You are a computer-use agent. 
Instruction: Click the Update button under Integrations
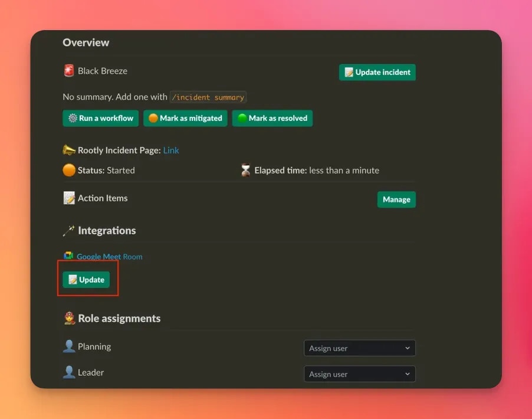pos(86,280)
